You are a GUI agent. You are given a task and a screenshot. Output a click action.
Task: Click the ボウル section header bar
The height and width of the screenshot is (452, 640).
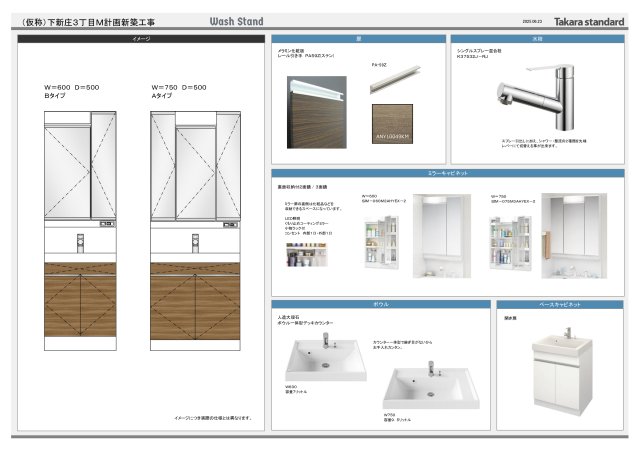coord(378,304)
